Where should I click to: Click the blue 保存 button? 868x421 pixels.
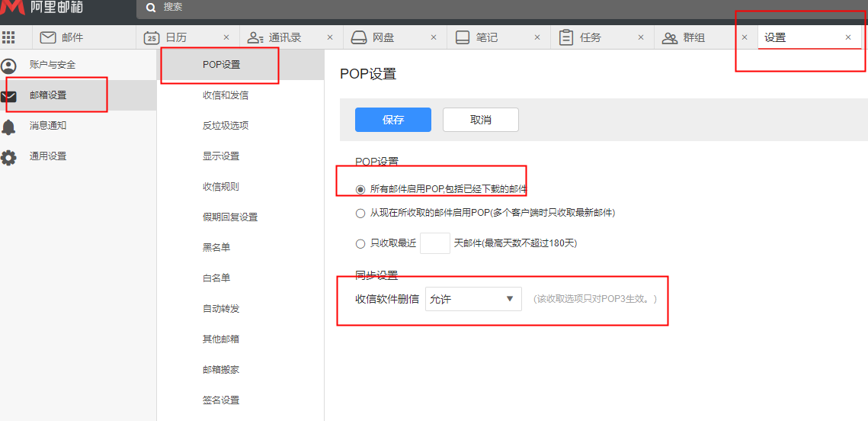(x=392, y=120)
